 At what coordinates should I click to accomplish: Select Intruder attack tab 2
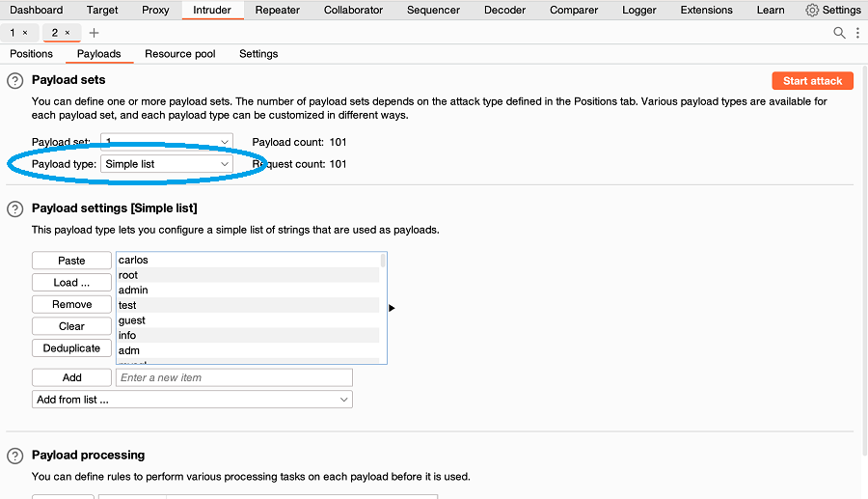coord(55,33)
